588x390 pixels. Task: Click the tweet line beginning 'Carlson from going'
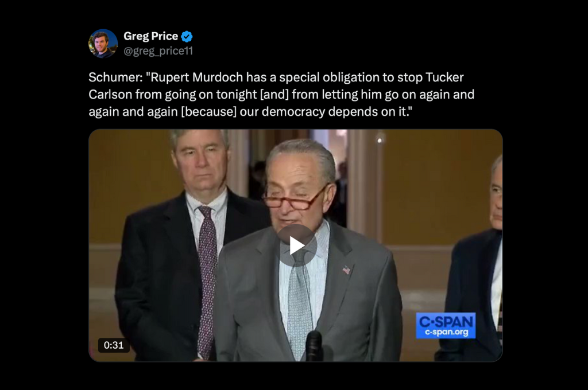point(281,95)
